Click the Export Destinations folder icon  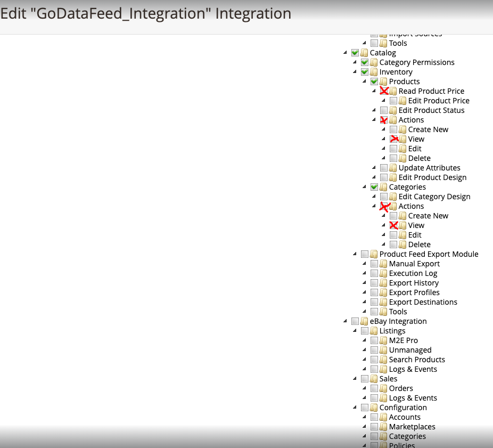pyautogui.click(x=383, y=302)
